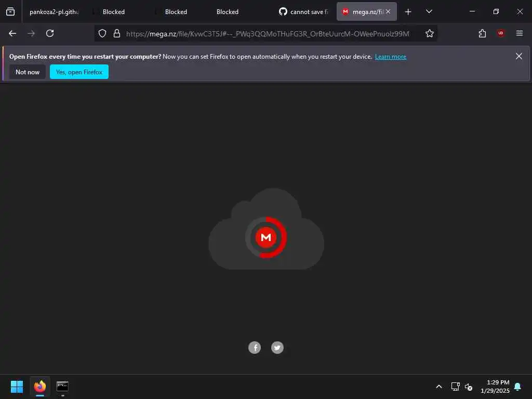Open MEGA's Facebook page icon
Viewport: 532px width, 399px height.
255,348
